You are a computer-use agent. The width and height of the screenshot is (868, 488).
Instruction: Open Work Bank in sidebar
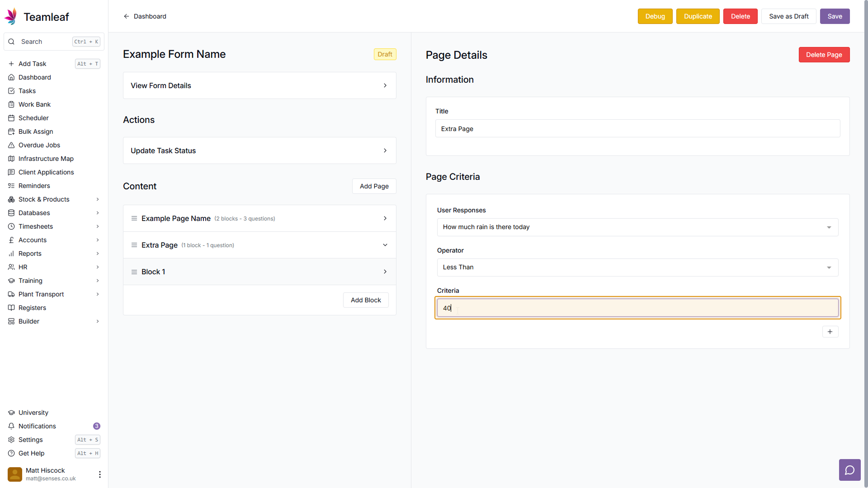click(x=34, y=104)
